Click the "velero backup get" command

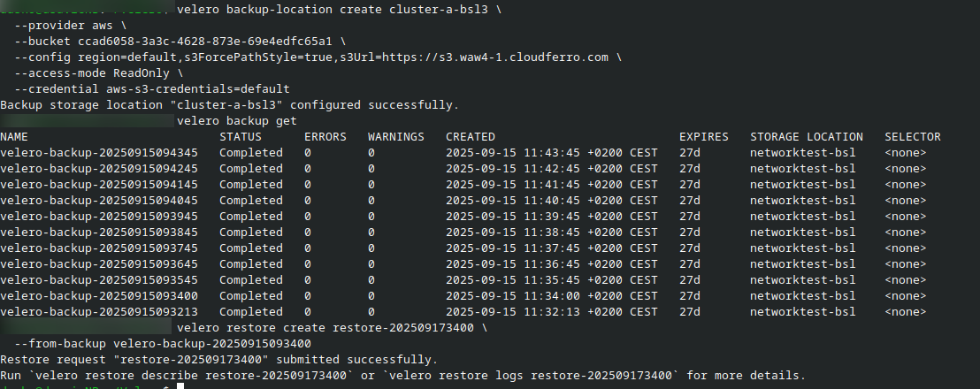click(x=237, y=121)
